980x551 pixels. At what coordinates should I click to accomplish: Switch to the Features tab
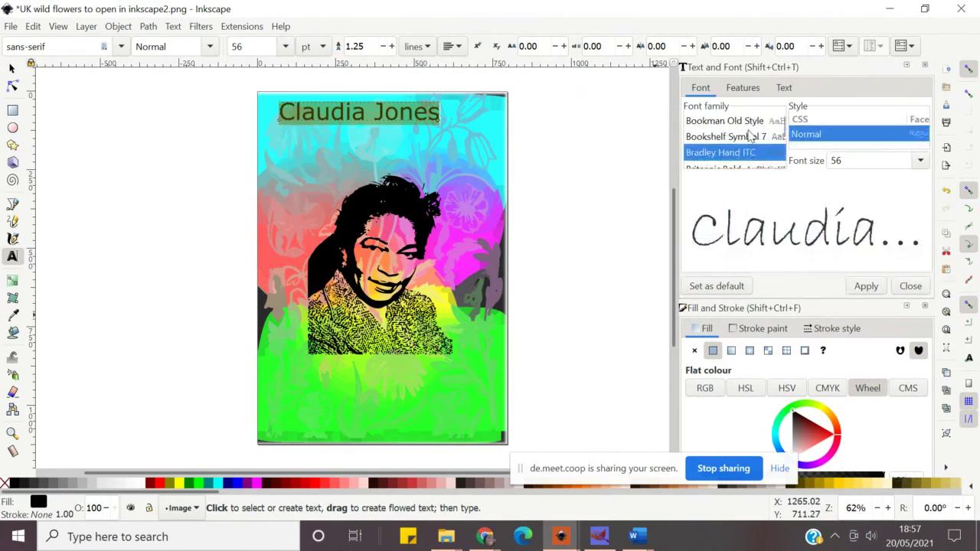click(743, 88)
